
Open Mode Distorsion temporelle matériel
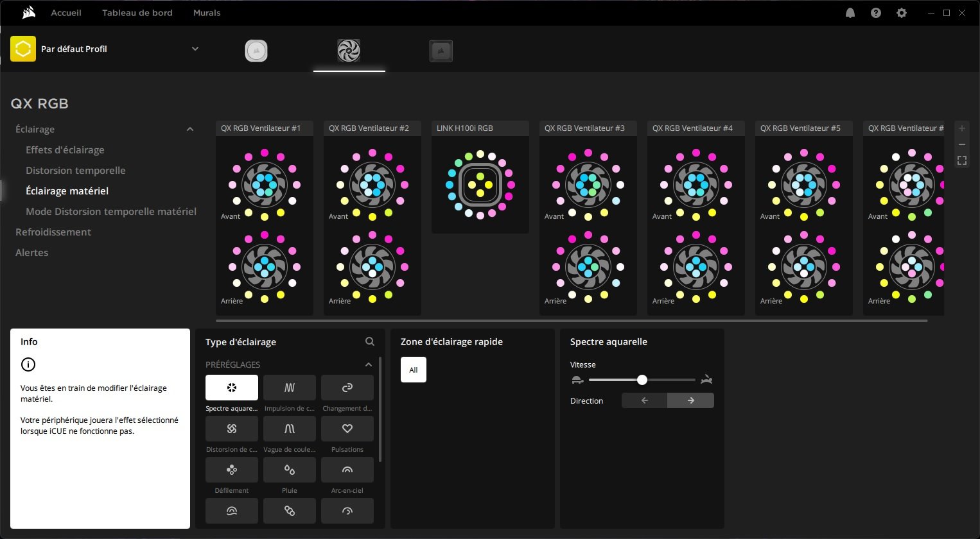(x=111, y=211)
